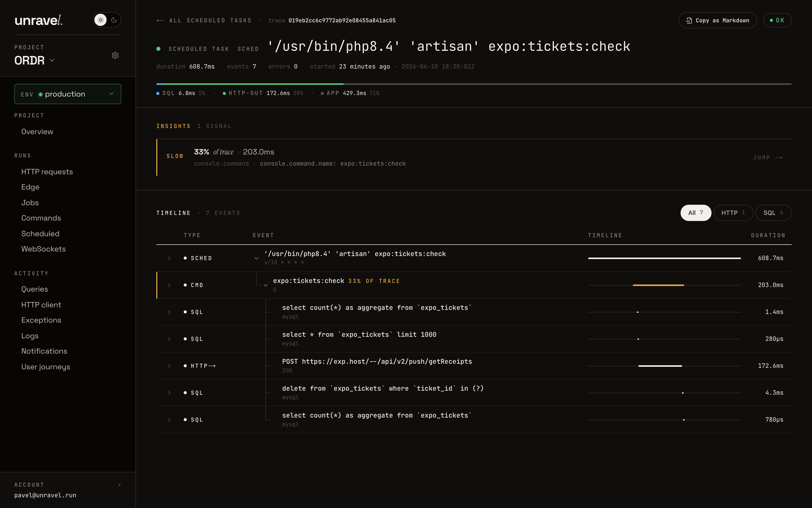Click back arrow to all scheduled tasks
Screen dimensions: 812x508
[160, 21]
